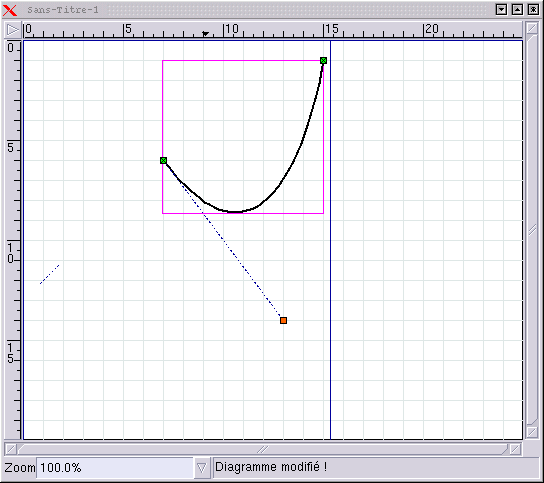
Task: Click the triangle button at ruler origin
Action: click(12, 30)
